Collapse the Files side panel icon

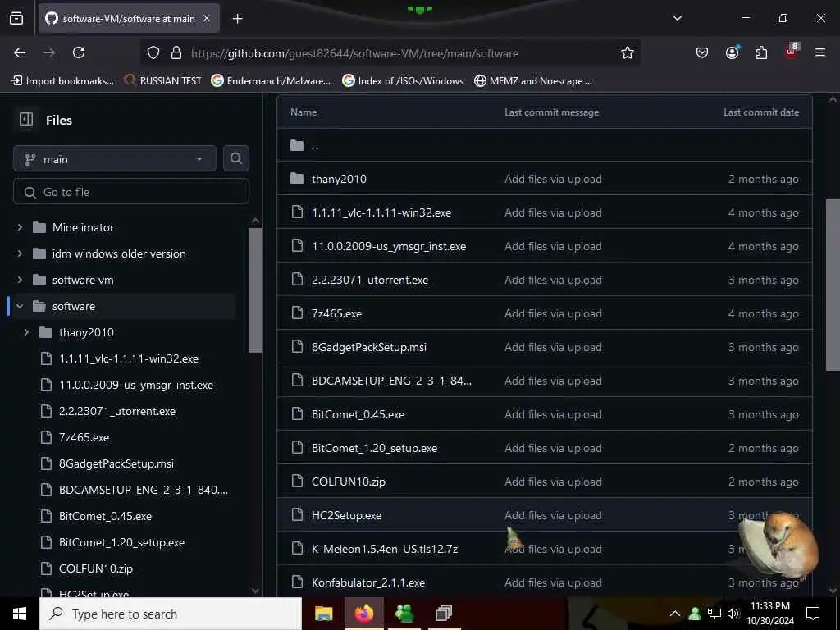25,120
